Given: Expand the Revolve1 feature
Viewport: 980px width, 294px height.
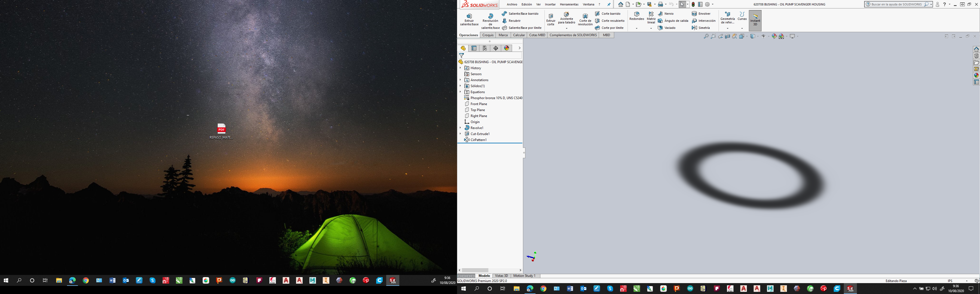Looking at the screenshot, I should (460, 128).
